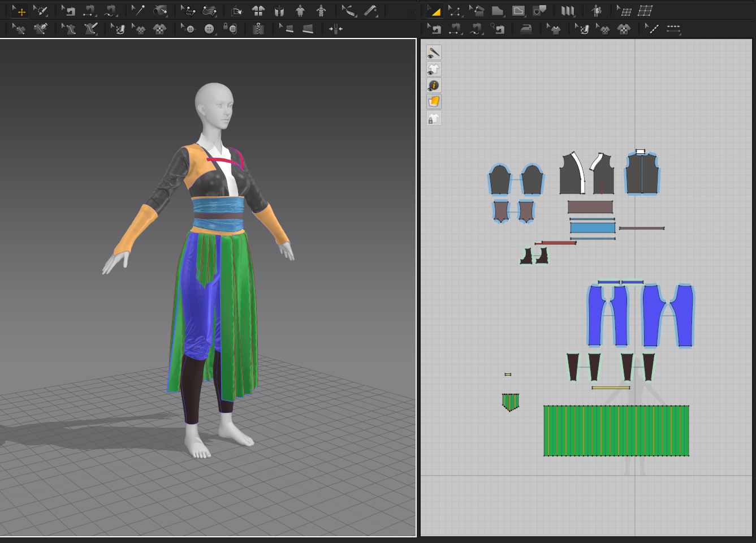Screen dimensions: 756x543
Task: Select the Edit Binding tool
Action: pos(287,29)
